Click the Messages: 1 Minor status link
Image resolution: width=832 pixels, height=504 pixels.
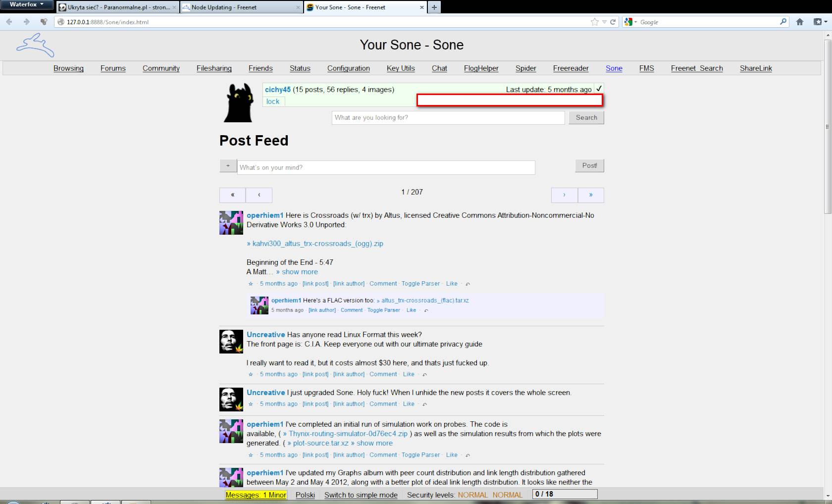256,495
